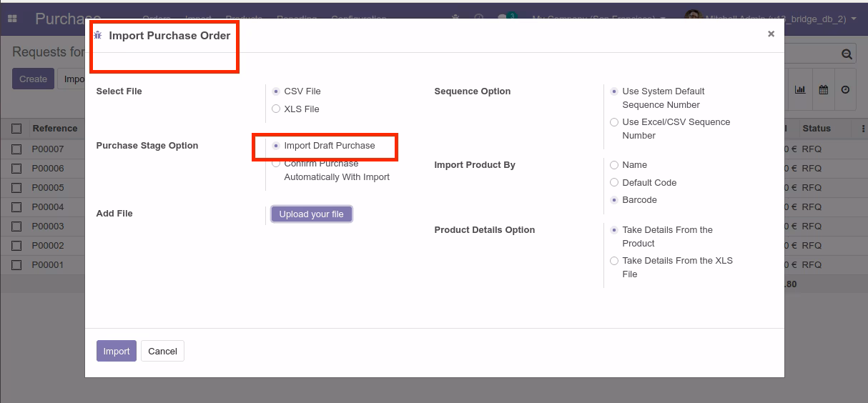The width and height of the screenshot is (868, 403).
Task: Click Product Details Option label
Action: pyautogui.click(x=485, y=230)
